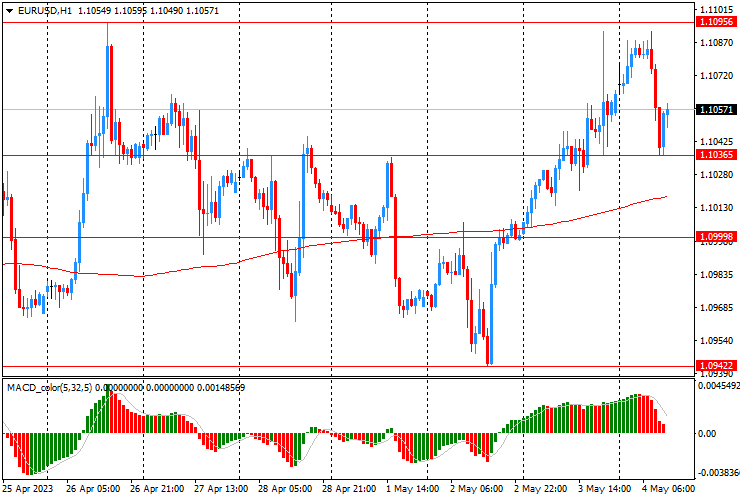Click the 1.09540 price scale value

717,341
